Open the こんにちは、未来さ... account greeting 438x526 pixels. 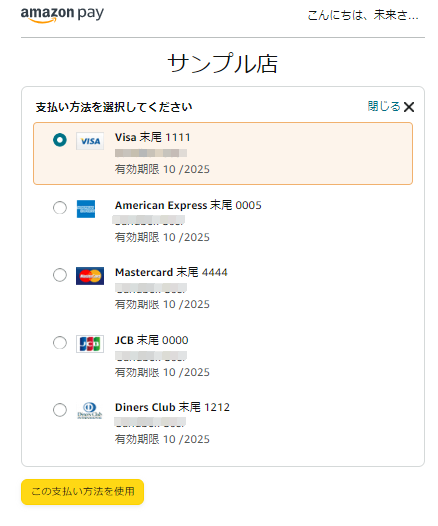coord(363,15)
